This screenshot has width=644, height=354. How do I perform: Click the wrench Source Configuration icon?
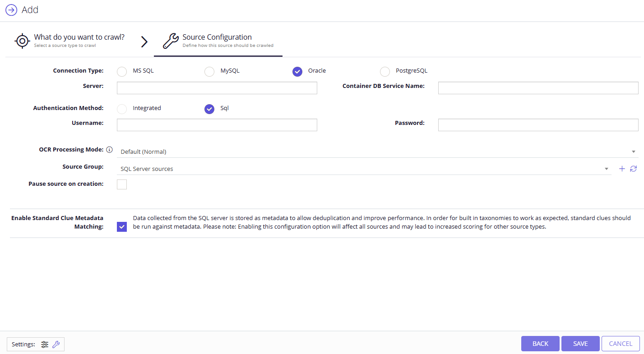[171, 41]
